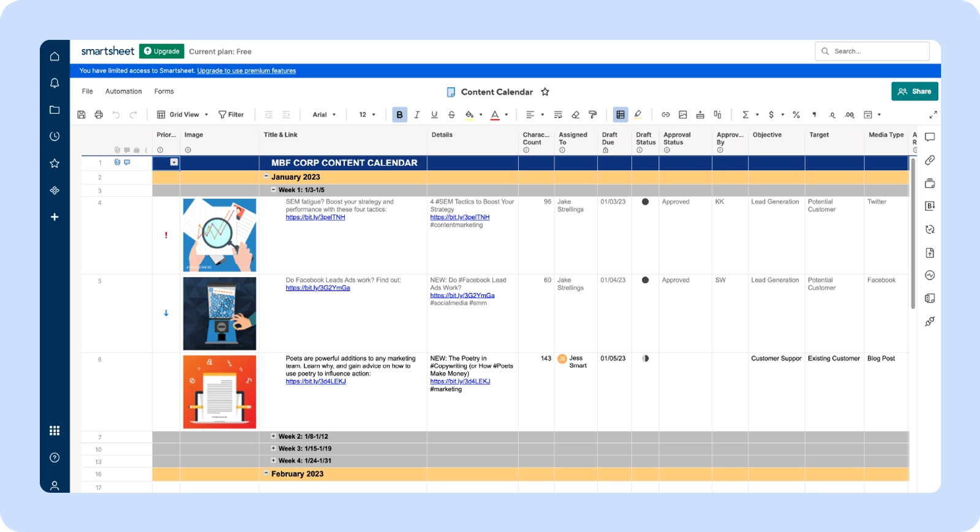Toggle highlight changes marker icon
The height and width of the screenshot is (532, 980).
[x=638, y=115]
